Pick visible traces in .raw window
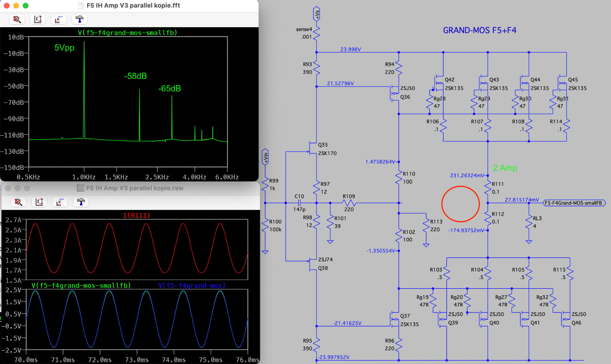The image size is (611, 364). [60, 202]
